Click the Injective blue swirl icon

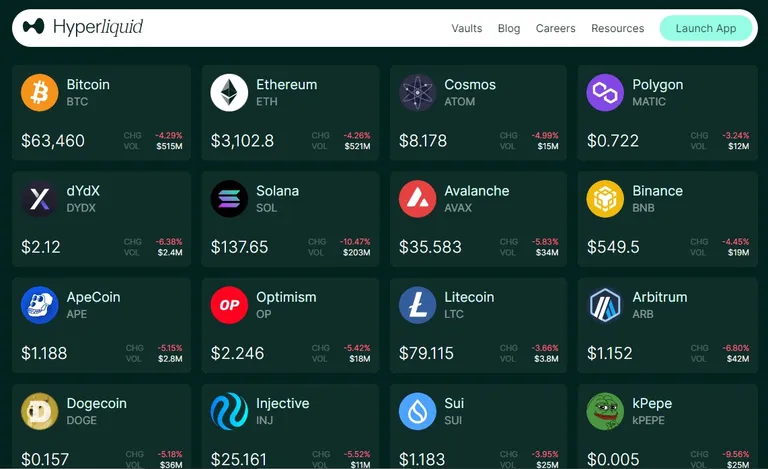point(229,411)
